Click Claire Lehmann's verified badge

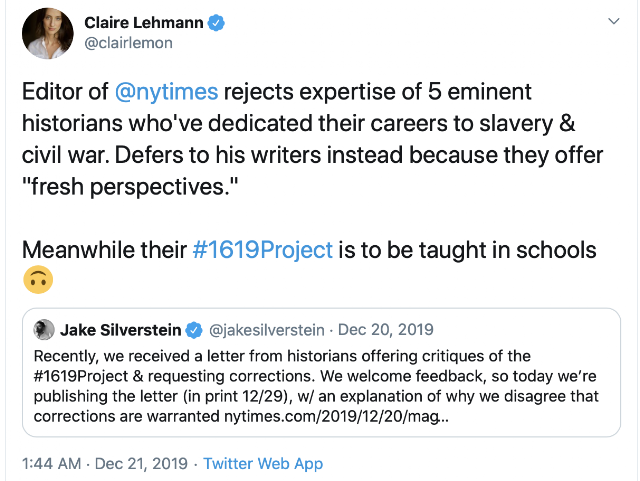click(216, 22)
